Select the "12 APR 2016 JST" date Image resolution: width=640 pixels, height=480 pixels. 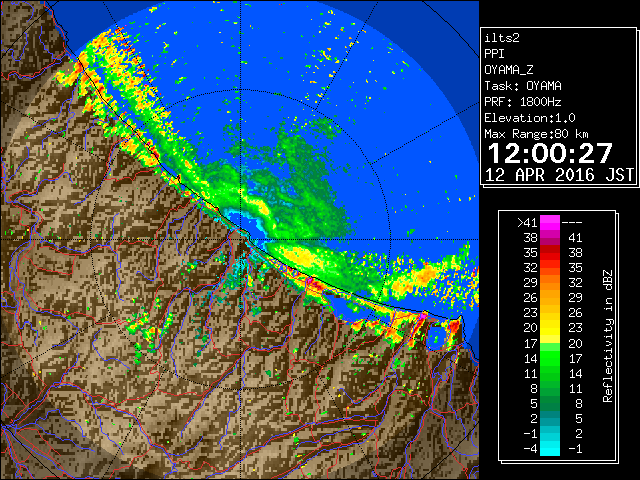(559, 175)
